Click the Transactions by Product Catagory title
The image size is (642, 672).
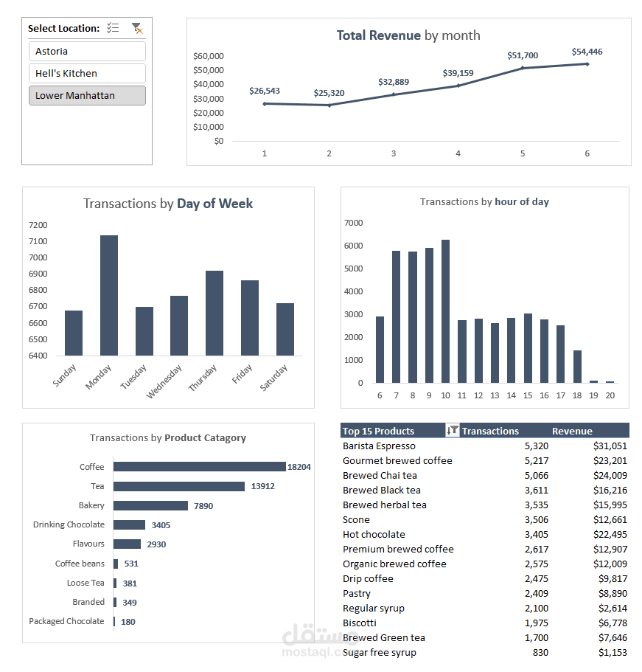168,437
